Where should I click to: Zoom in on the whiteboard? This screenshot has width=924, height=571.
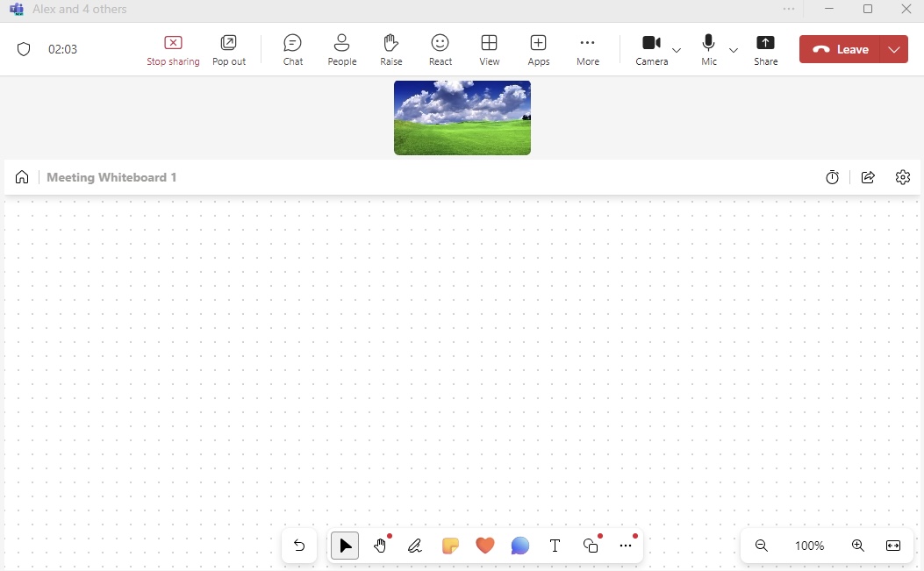tap(858, 546)
